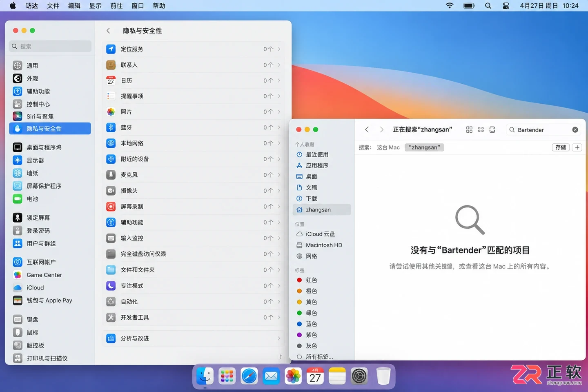Screen dimensions: 588x392
Task: Open Launchpad in the Dock
Action: point(227,376)
